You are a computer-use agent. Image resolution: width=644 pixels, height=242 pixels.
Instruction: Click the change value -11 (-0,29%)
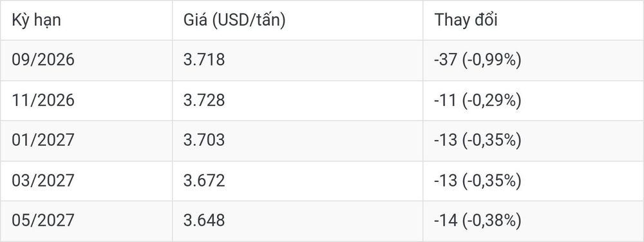coord(478,101)
